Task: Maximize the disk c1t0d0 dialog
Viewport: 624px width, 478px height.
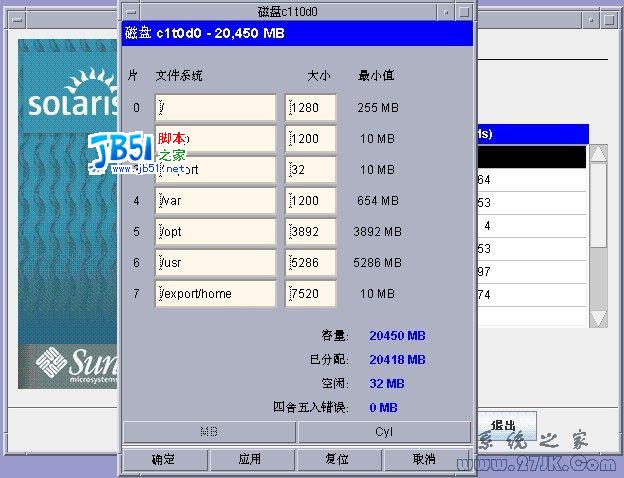Action: [464, 12]
